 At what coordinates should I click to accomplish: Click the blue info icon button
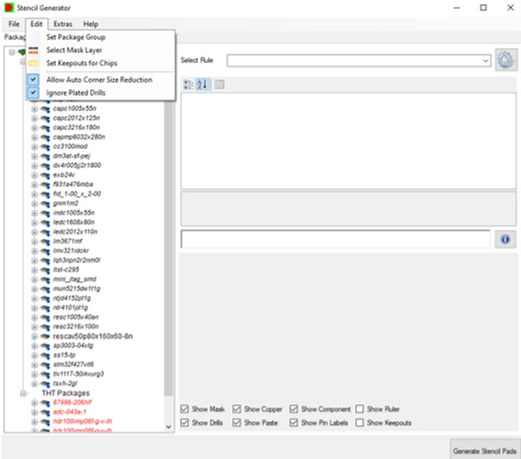tap(505, 239)
